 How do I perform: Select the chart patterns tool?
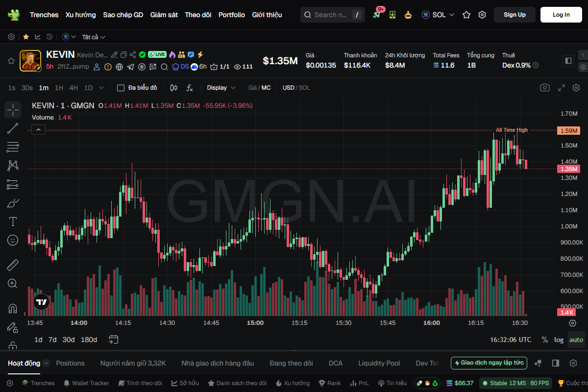point(13,166)
